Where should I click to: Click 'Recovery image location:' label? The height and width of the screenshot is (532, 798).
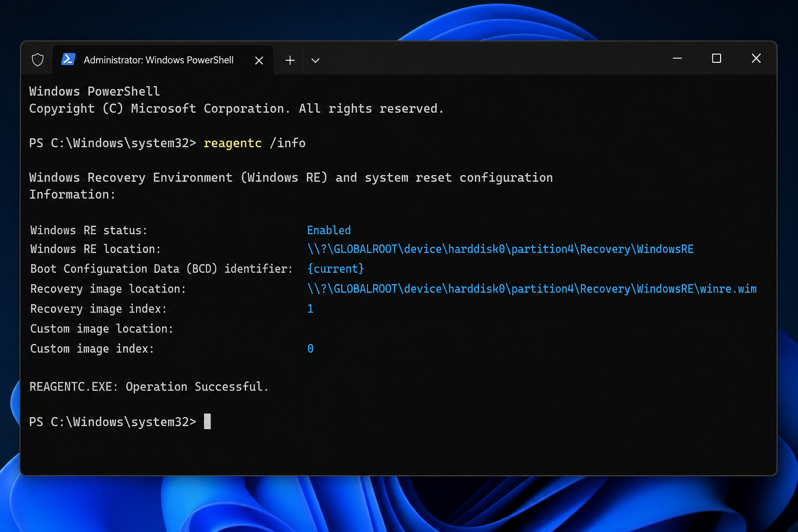(108, 289)
